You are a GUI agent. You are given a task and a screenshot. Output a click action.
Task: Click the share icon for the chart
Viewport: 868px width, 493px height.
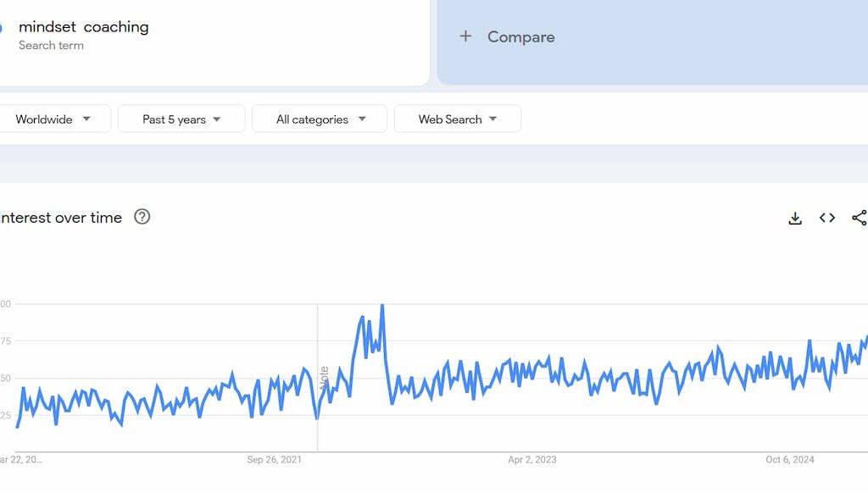click(x=859, y=219)
